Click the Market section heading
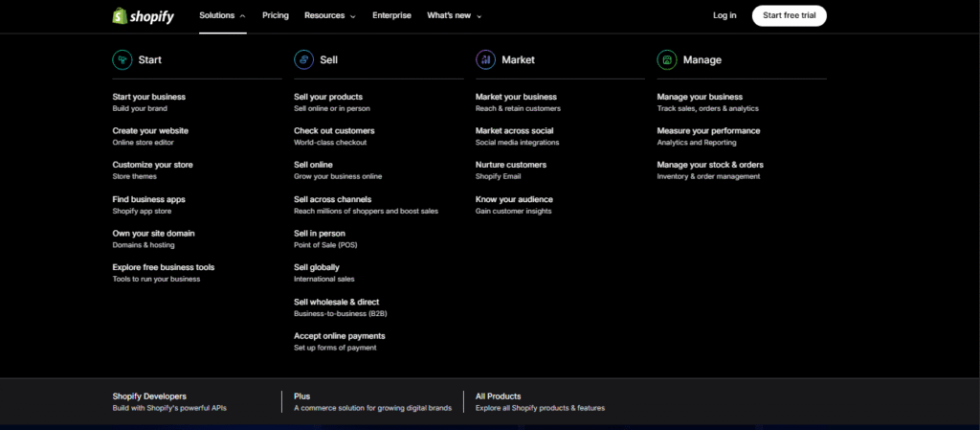980x430 pixels. [518, 60]
